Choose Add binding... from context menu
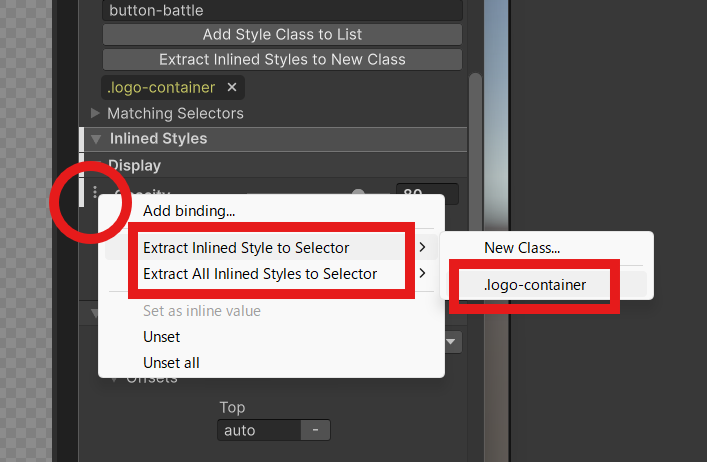This screenshot has width=707, height=462. pyautogui.click(x=189, y=211)
